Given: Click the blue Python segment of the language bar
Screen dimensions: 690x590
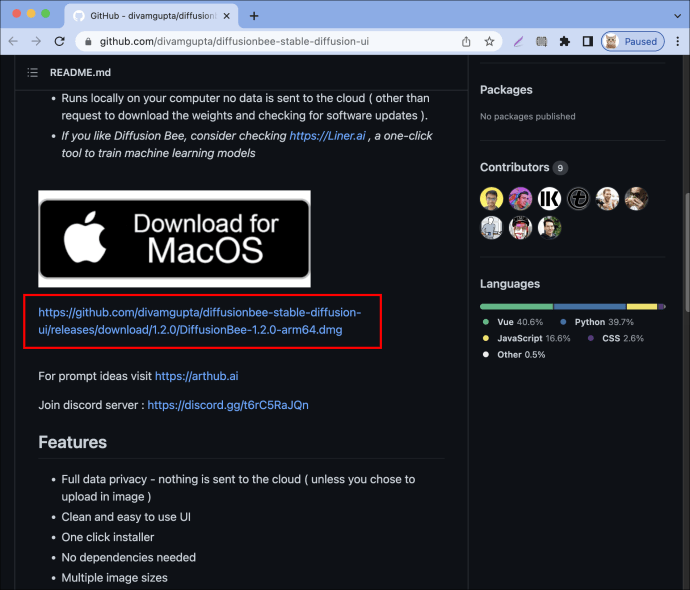Looking at the screenshot, I should coord(590,306).
